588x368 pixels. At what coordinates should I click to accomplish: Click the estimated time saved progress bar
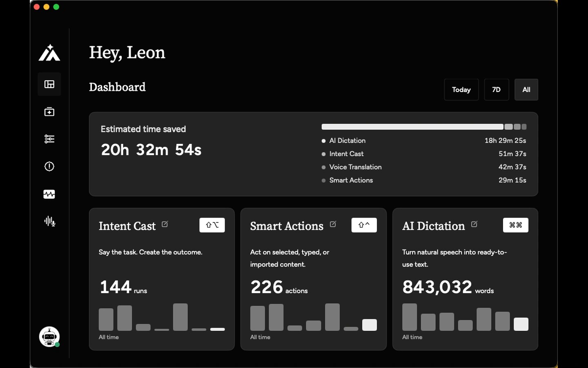424,127
